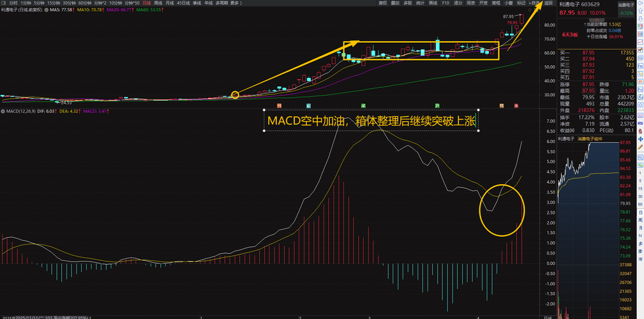Switch to the 15分钟 period
The image size is (644, 319).
pyautogui.click(x=54, y=3)
